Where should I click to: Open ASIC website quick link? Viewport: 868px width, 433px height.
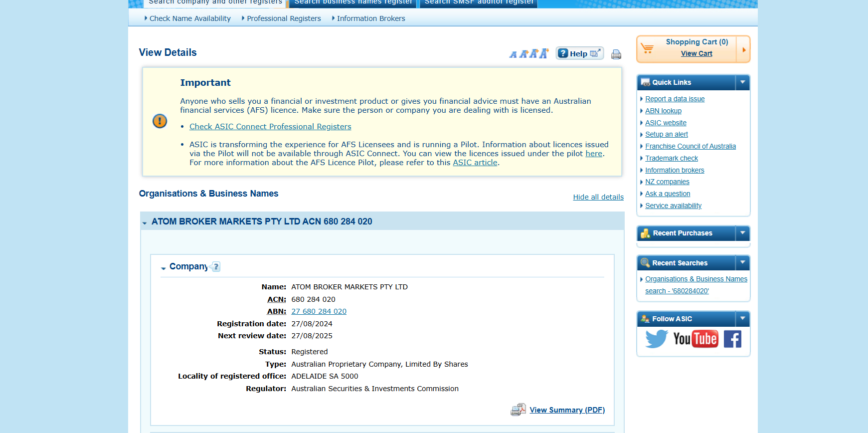(x=666, y=123)
